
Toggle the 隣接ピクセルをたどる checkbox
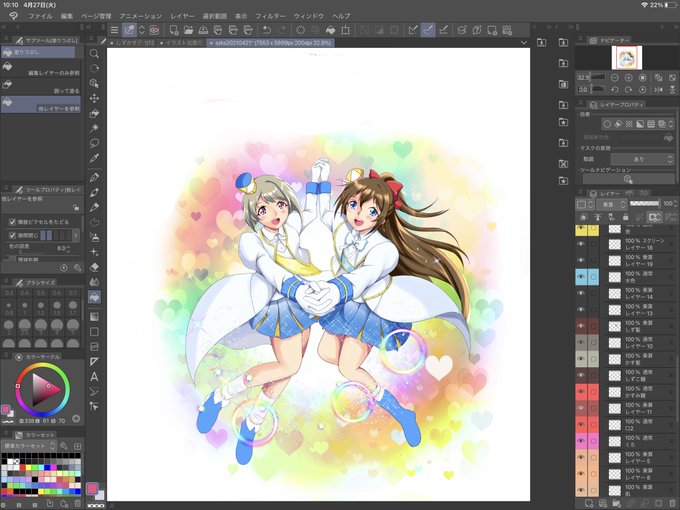click(x=13, y=222)
